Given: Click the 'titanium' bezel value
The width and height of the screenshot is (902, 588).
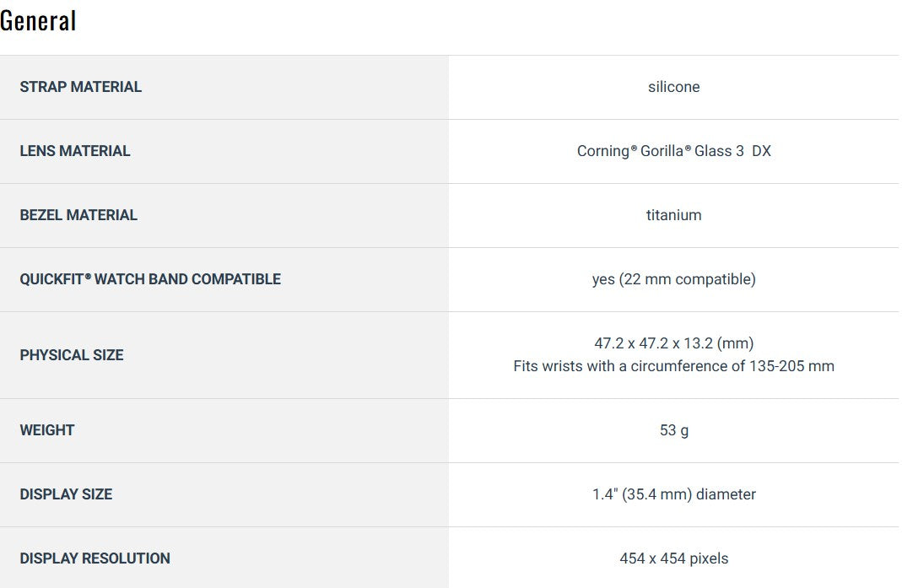Looking at the screenshot, I should pos(673,215).
